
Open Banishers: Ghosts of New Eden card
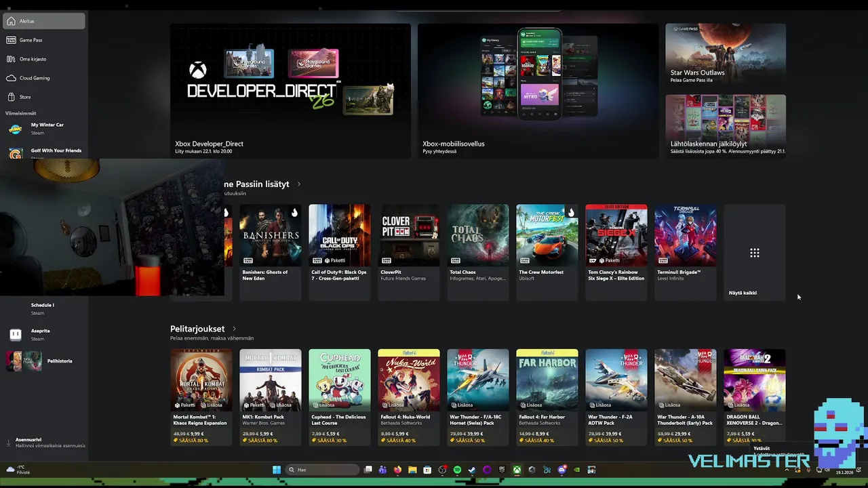(270, 252)
